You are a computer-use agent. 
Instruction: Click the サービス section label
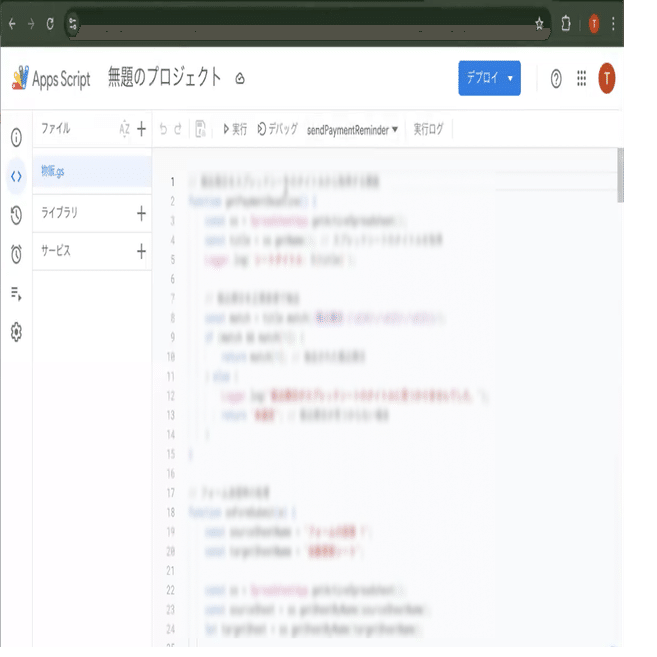tap(56, 251)
